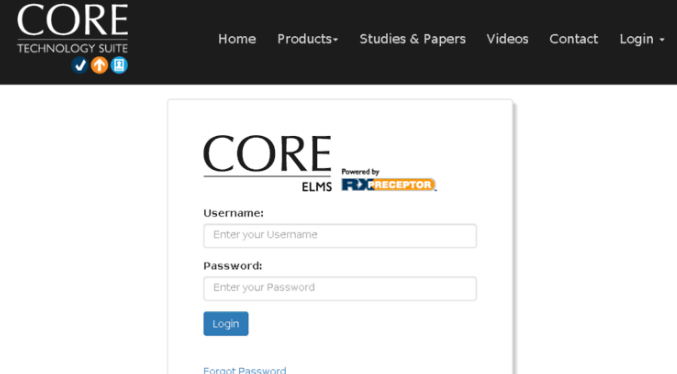Focus the Password input field

click(x=340, y=288)
